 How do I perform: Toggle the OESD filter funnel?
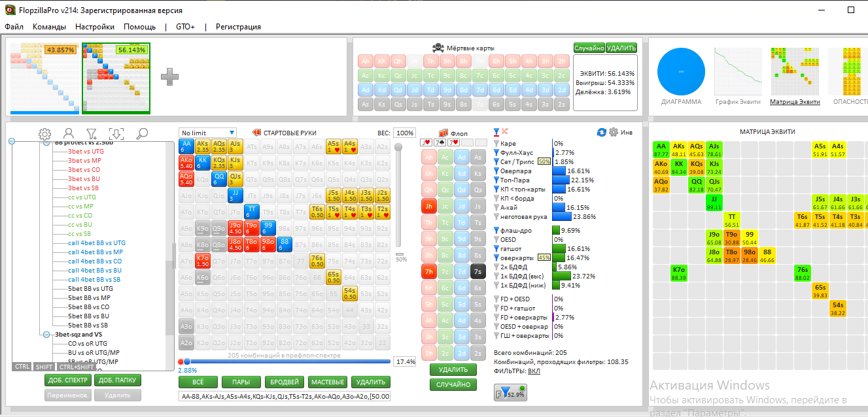pyautogui.click(x=496, y=239)
